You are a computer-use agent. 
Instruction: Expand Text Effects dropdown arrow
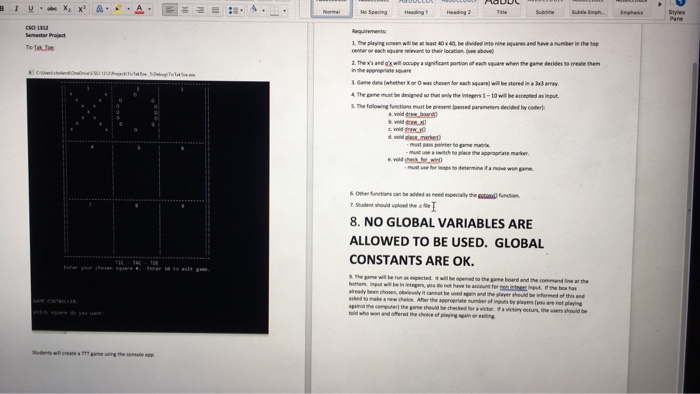pos(107,9)
